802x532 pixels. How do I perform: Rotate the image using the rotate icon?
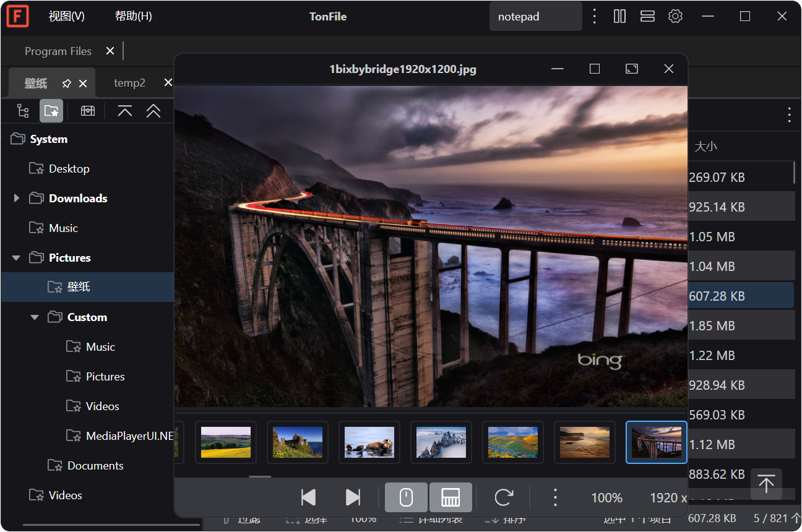click(x=504, y=497)
